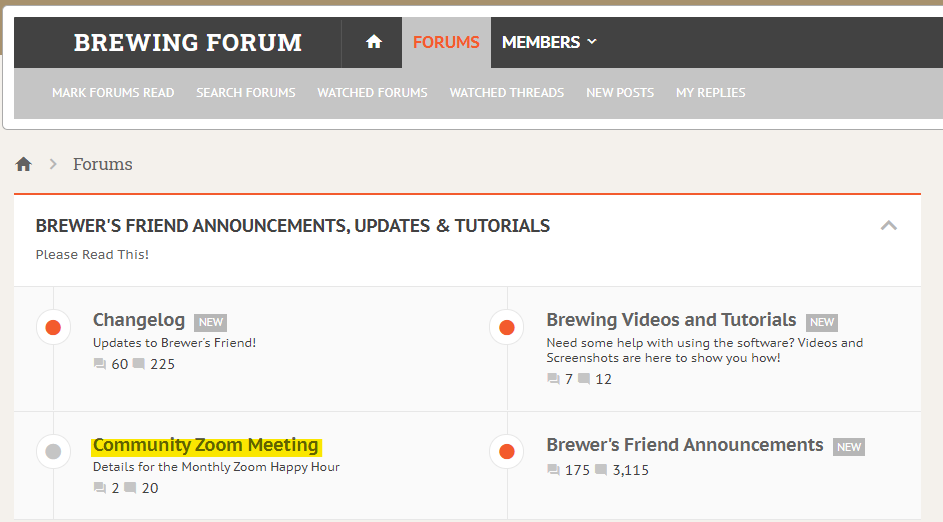
Task: Click the Brewer's Friend Announcements status icon
Action: point(507,451)
